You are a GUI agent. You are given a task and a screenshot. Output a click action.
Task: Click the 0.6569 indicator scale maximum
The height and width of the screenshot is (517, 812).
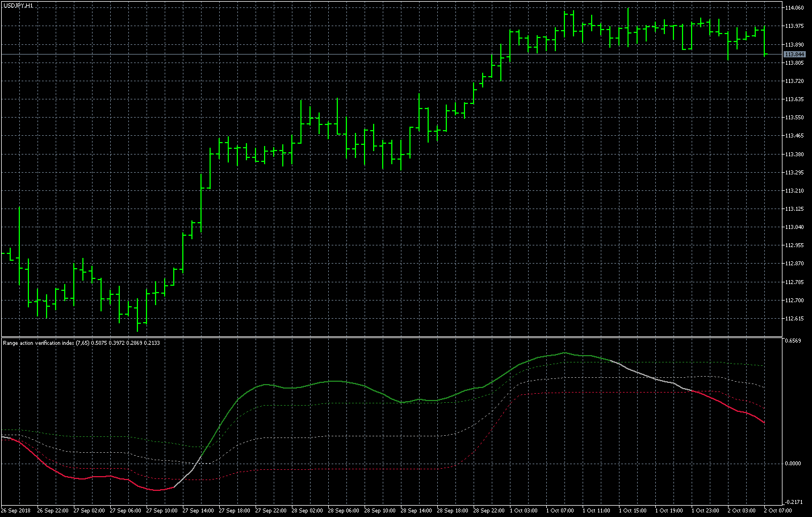(x=793, y=341)
